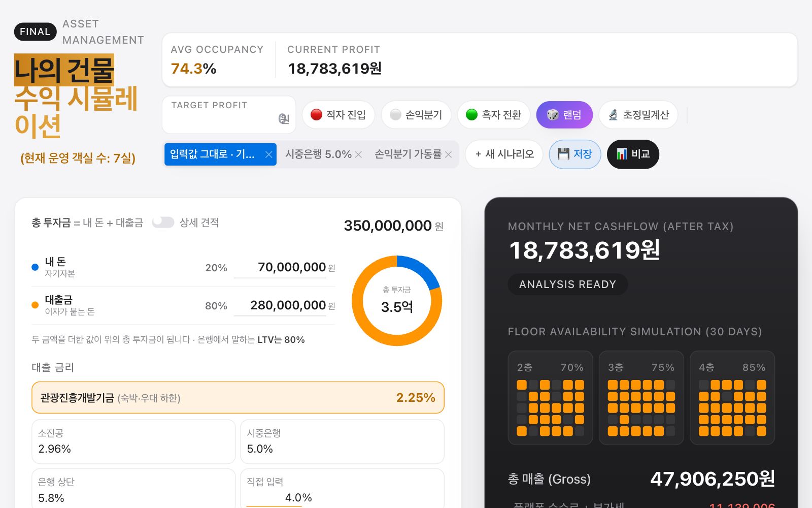Click the floppy disk icon on 저장
The image size is (812, 508).
563,154
